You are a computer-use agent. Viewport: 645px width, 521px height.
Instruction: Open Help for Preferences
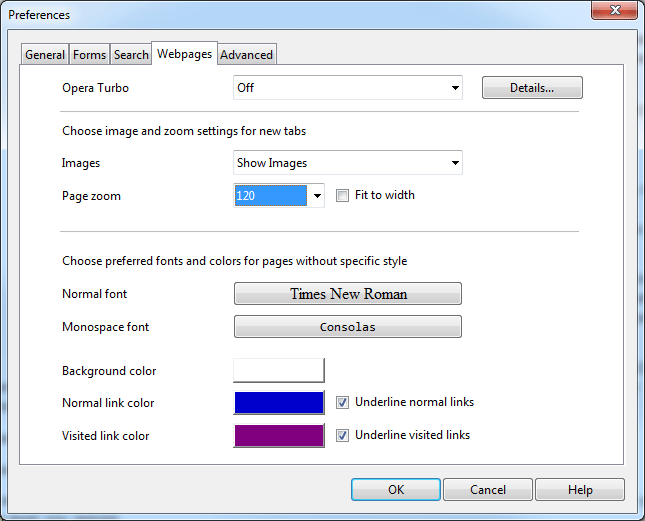point(580,489)
